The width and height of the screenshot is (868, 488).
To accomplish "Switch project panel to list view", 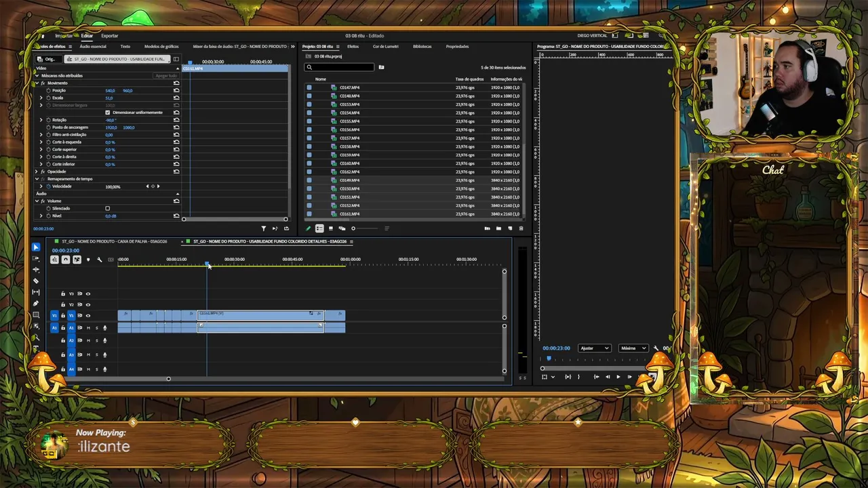I will point(319,228).
